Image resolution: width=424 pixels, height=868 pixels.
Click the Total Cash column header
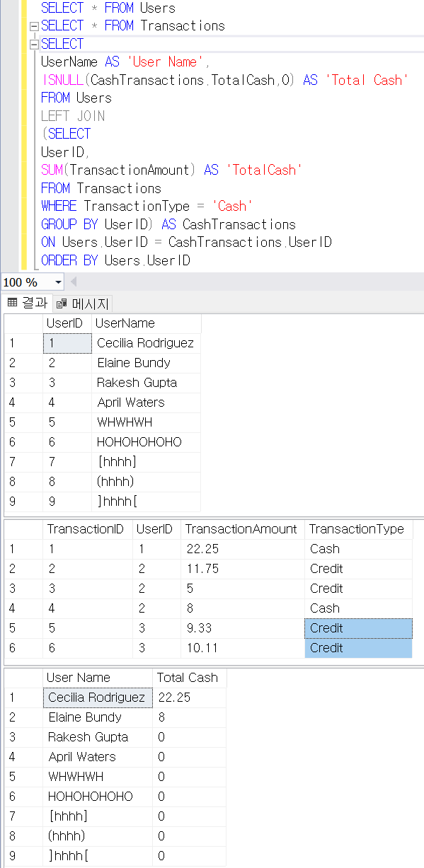[189, 678]
